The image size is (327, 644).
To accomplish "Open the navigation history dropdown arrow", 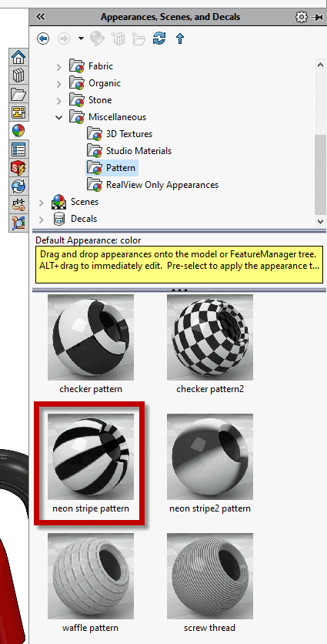I will pos(81,39).
